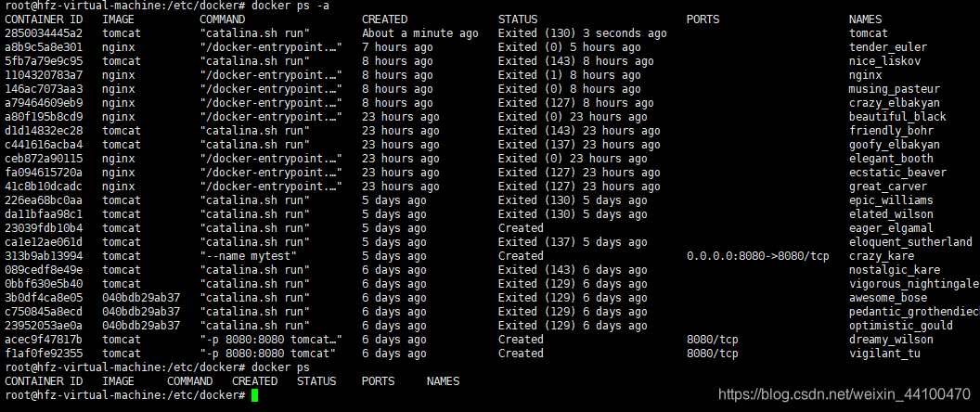Click container ID c750845a8ecd
This screenshot has height=412, width=980.
44,312
